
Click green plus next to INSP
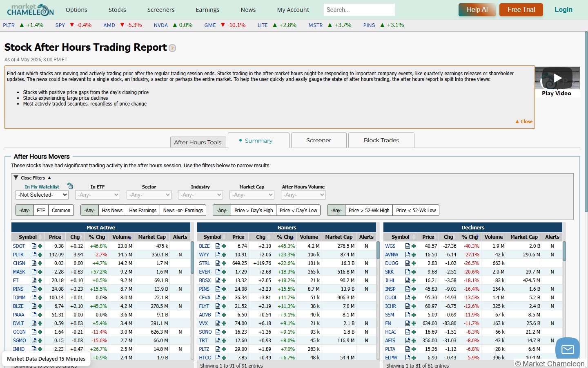(414, 289)
